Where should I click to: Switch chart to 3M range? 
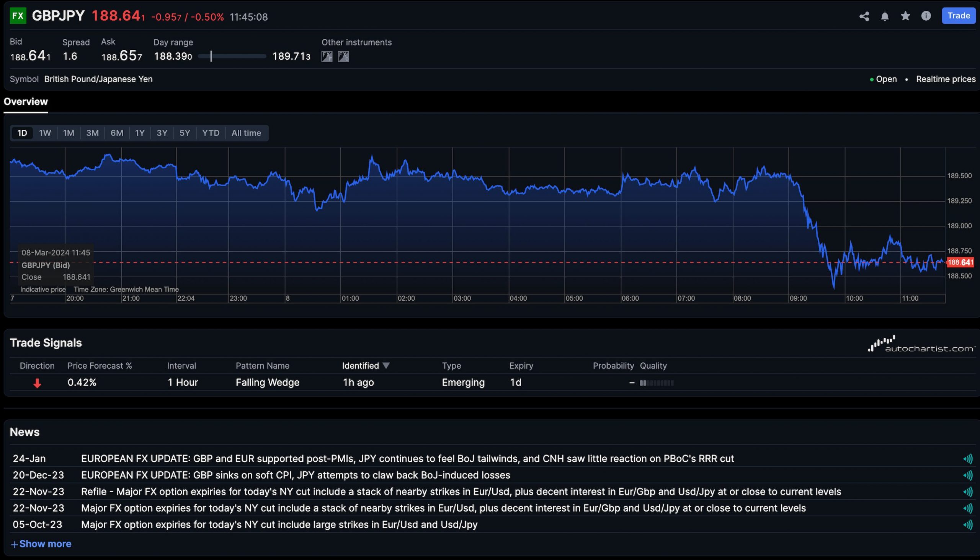[x=92, y=133]
